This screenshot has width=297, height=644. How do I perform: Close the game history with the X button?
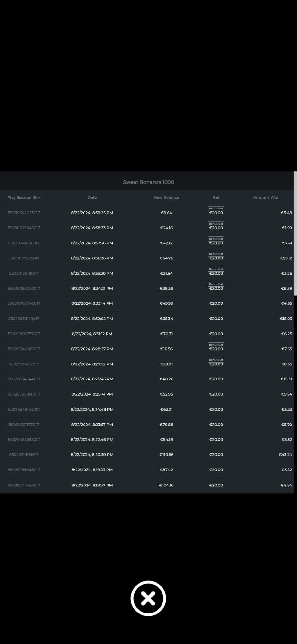click(x=148, y=598)
